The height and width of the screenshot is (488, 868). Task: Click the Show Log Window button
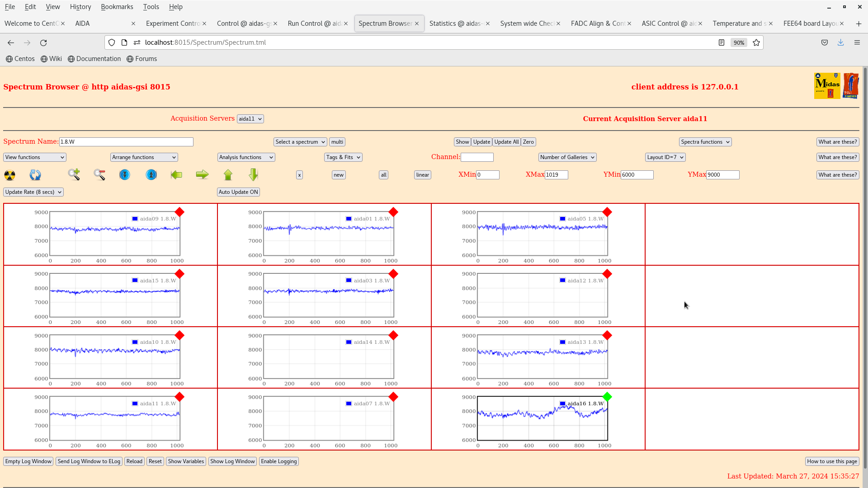pyautogui.click(x=232, y=461)
